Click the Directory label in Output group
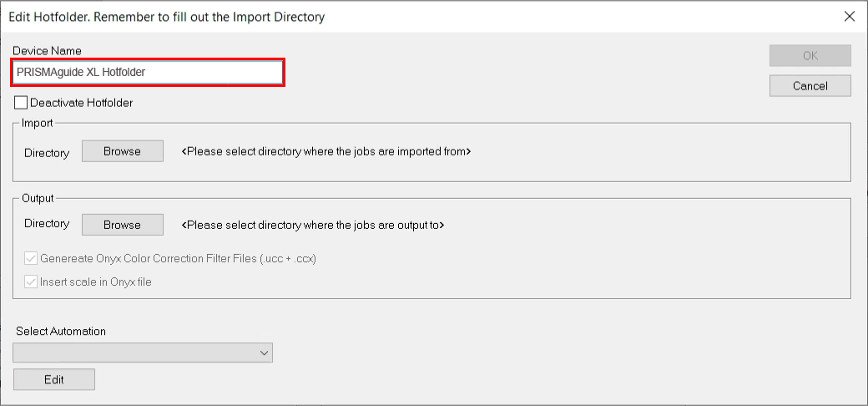 pos(47,224)
